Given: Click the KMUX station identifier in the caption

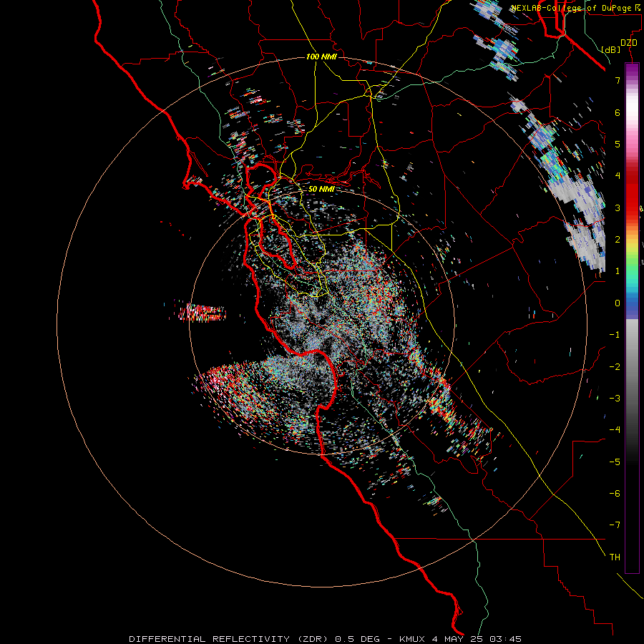Looking at the screenshot, I should [413, 639].
